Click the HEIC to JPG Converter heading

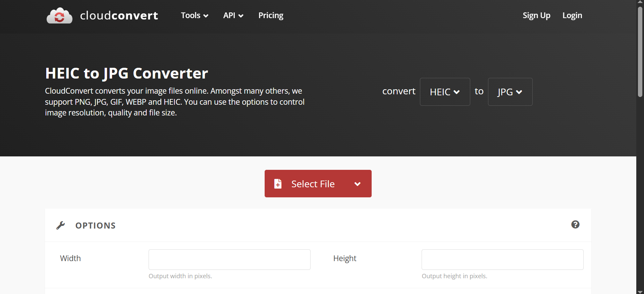[x=126, y=73]
